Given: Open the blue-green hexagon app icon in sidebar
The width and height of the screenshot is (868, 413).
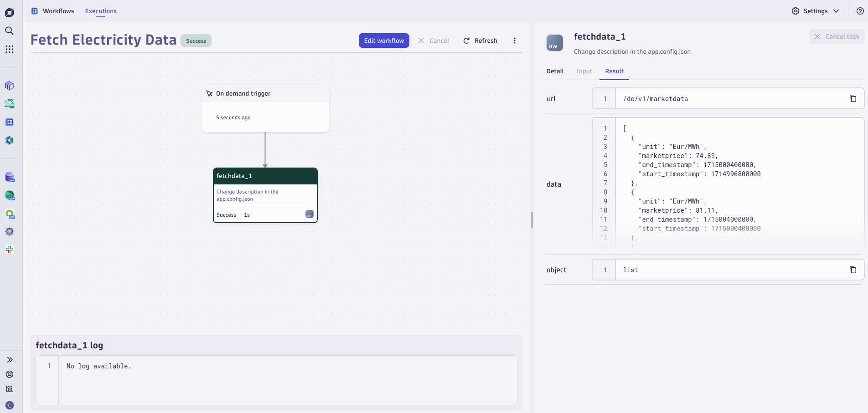Looking at the screenshot, I should click(9, 140).
